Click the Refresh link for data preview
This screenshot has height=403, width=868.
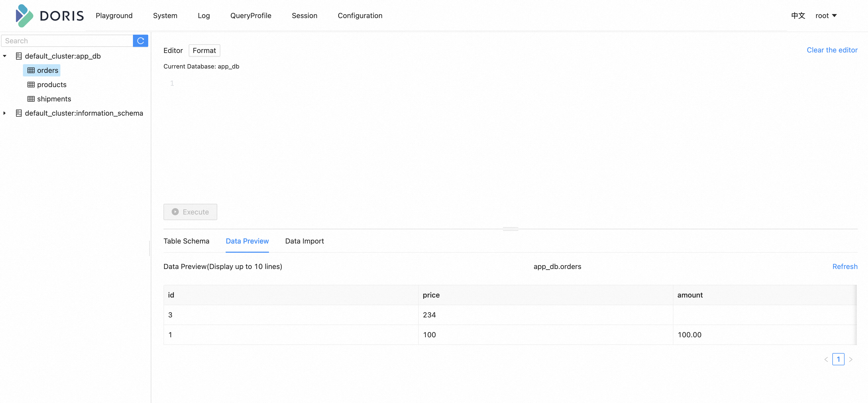[x=845, y=266]
